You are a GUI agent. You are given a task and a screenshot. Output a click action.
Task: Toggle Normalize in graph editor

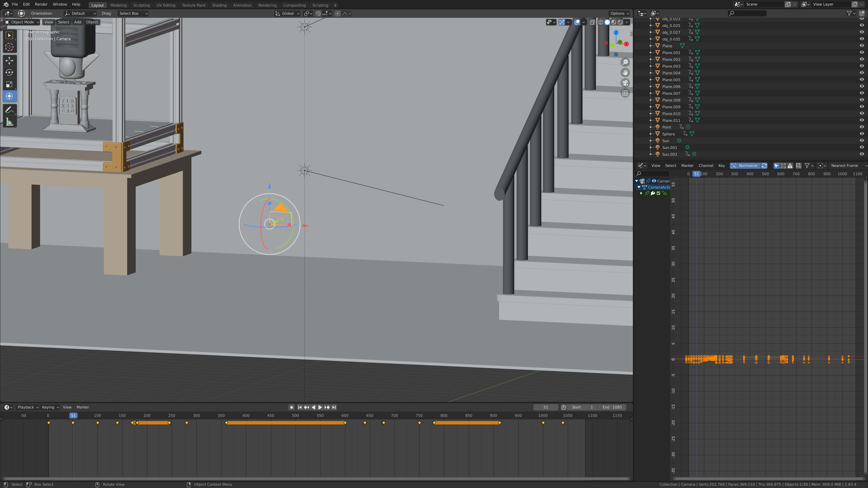(745, 166)
